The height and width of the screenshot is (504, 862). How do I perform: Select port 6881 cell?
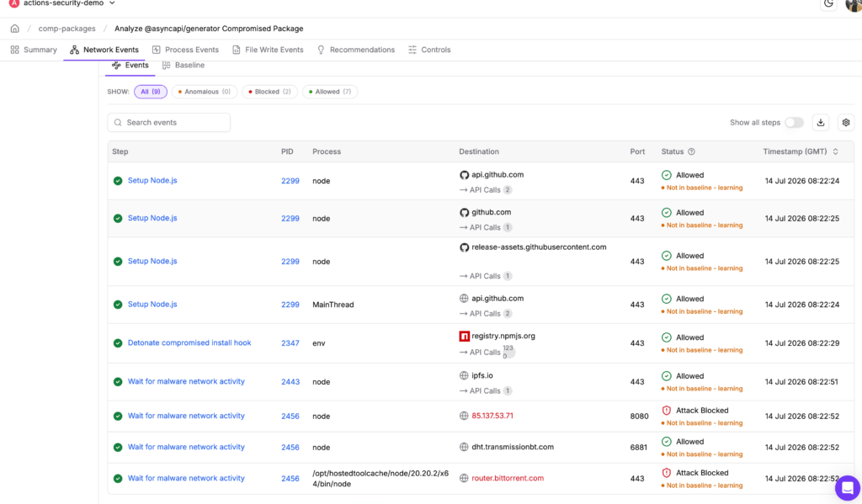tap(638, 448)
